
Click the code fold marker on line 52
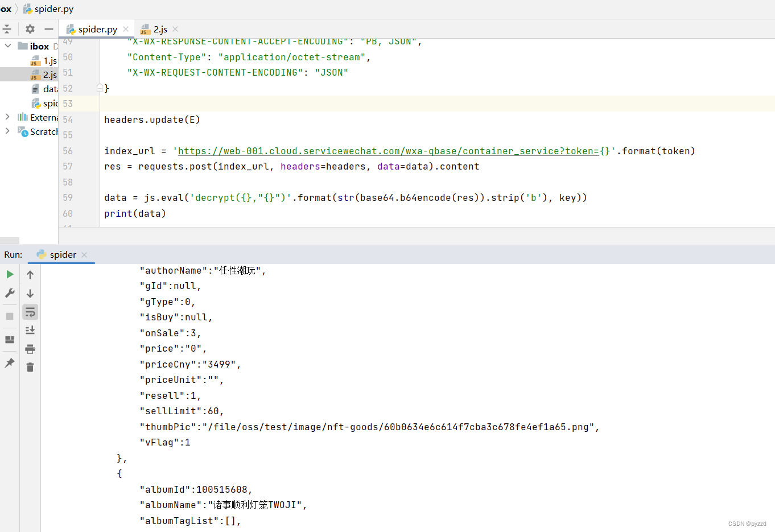[x=100, y=88]
